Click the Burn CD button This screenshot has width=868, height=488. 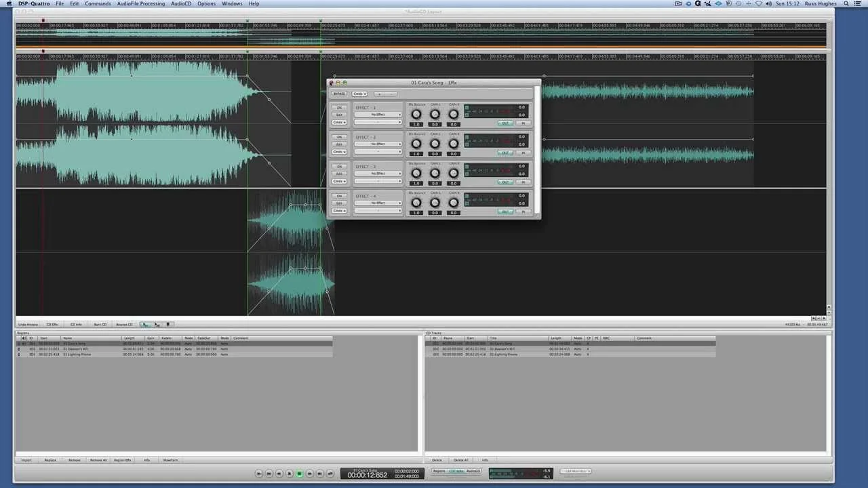pos(100,324)
